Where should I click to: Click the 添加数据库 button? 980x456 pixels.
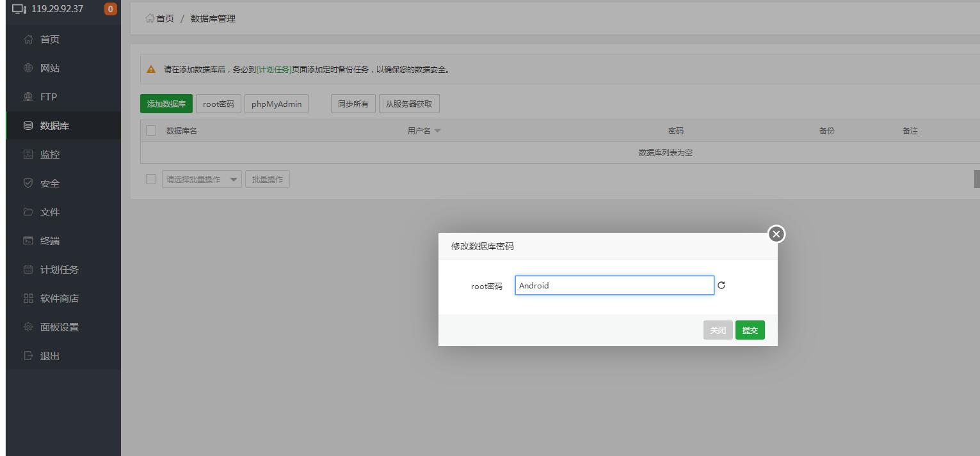[166, 104]
